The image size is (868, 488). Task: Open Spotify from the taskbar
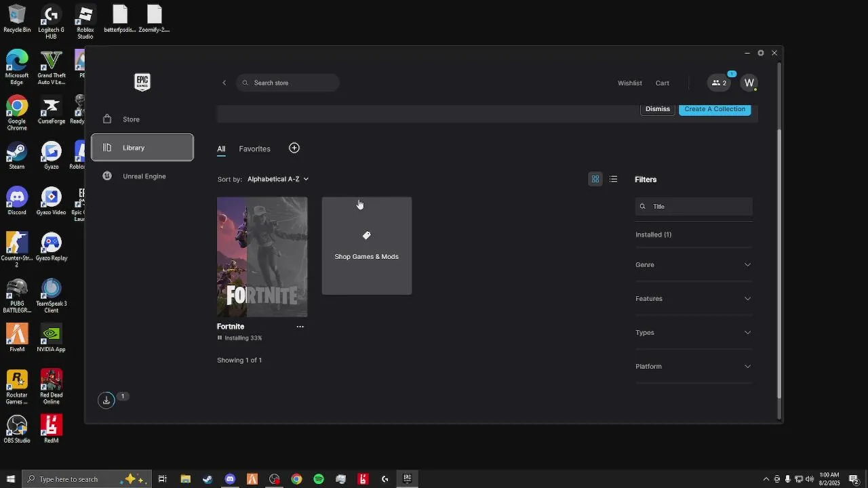[319, 479]
